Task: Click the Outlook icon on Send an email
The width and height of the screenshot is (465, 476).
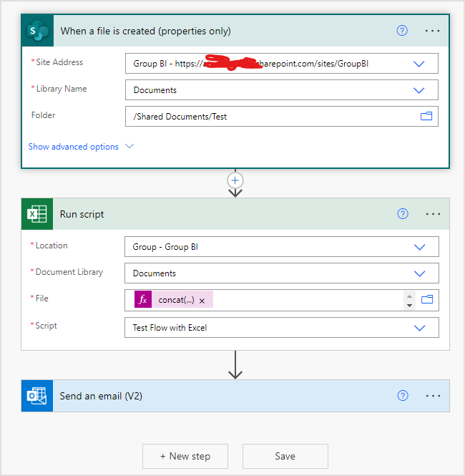Action: tap(37, 396)
